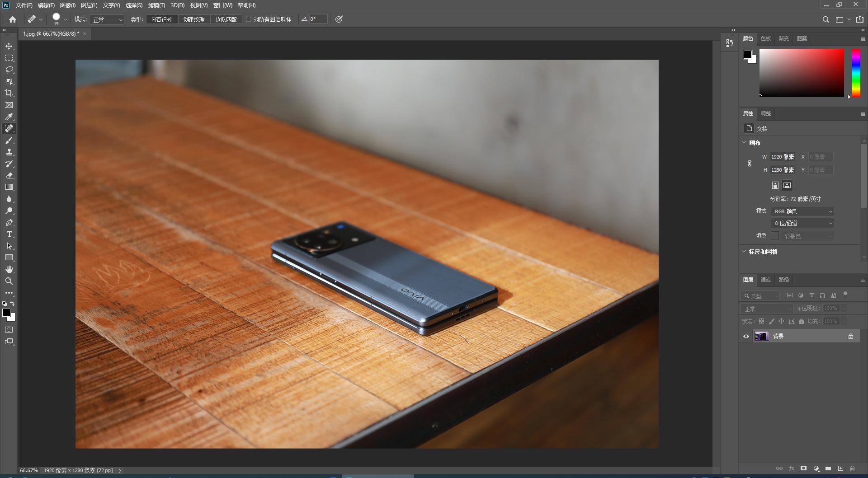Toggle Quick Mask mode icon

tap(9, 330)
